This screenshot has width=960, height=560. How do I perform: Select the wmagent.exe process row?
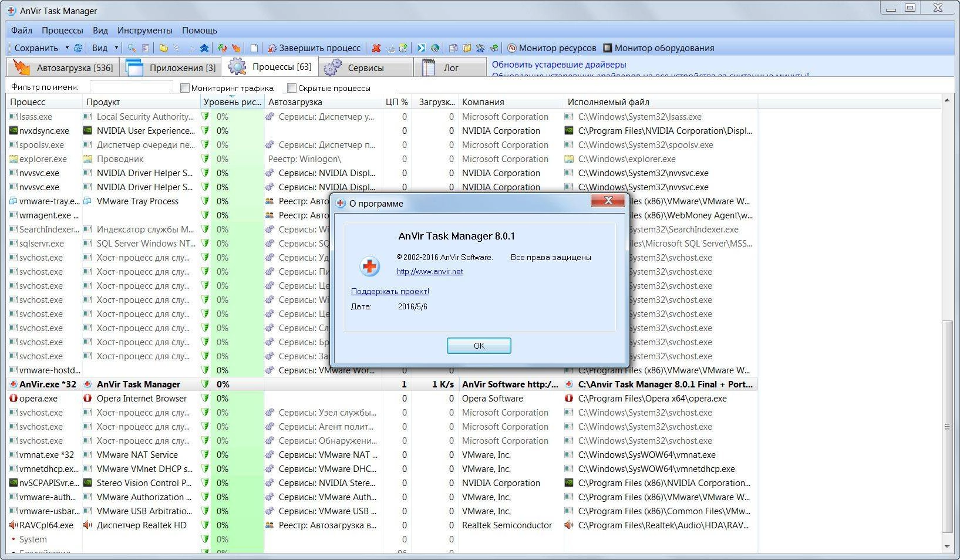point(382,215)
